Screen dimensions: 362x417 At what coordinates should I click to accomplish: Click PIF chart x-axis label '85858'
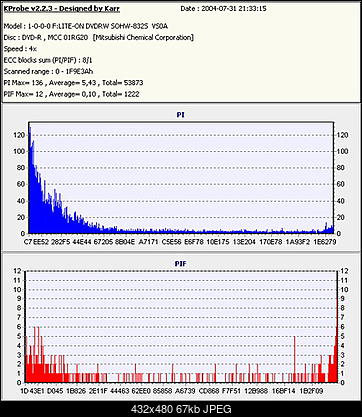(163, 391)
